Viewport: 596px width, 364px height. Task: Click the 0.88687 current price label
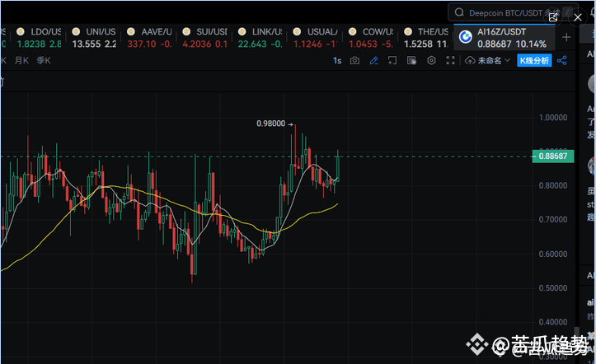click(552, 156)
